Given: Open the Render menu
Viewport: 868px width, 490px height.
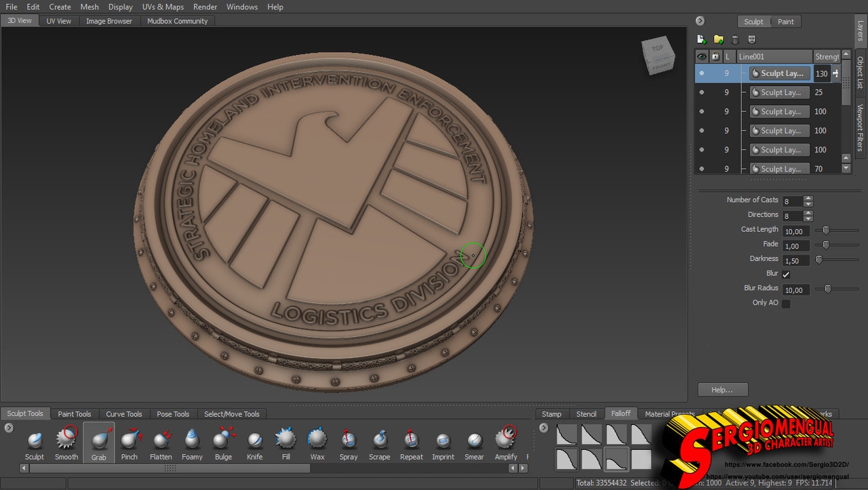Looking at the screenshot, I should pyautogui.click(x=205, y=7).
